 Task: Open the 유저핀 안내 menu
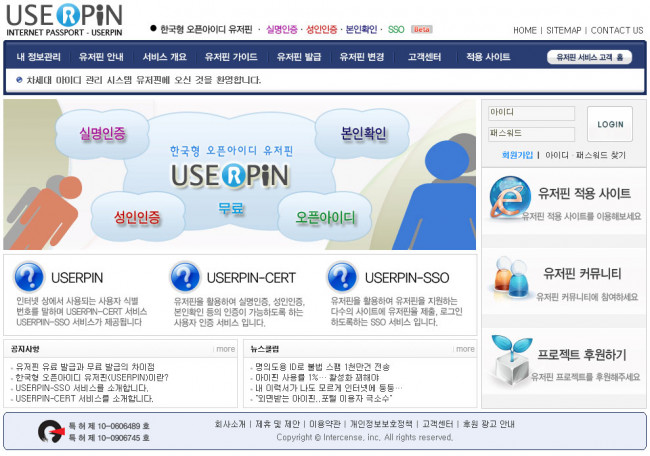coord(101,57)
